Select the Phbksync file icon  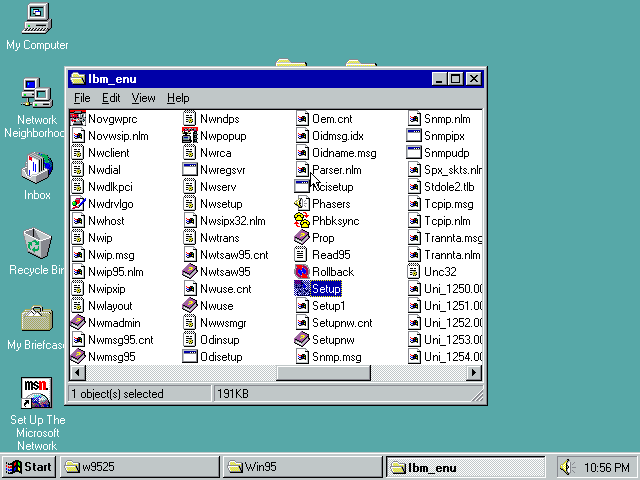click(x=302, y=221)
